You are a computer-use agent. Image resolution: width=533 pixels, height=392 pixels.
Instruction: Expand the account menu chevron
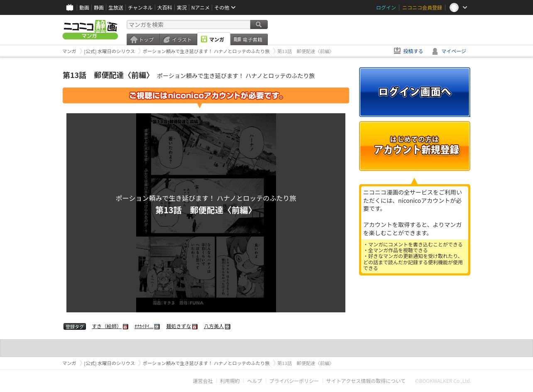point(465,7)
